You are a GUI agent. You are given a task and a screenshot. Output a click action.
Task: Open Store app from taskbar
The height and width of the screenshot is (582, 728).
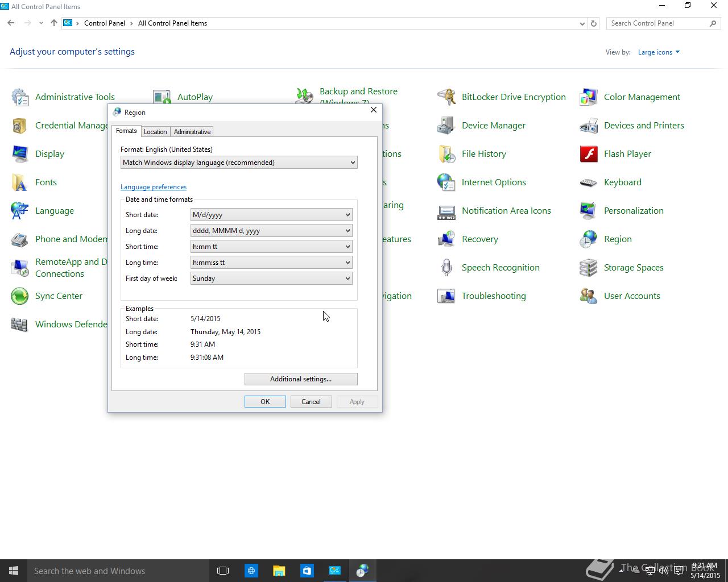[307, 571]
